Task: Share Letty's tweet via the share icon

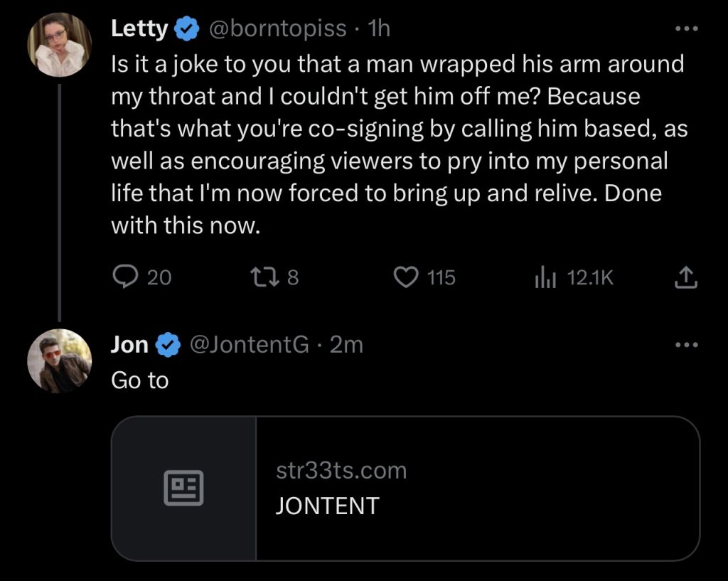Action: tap(684, 277)
